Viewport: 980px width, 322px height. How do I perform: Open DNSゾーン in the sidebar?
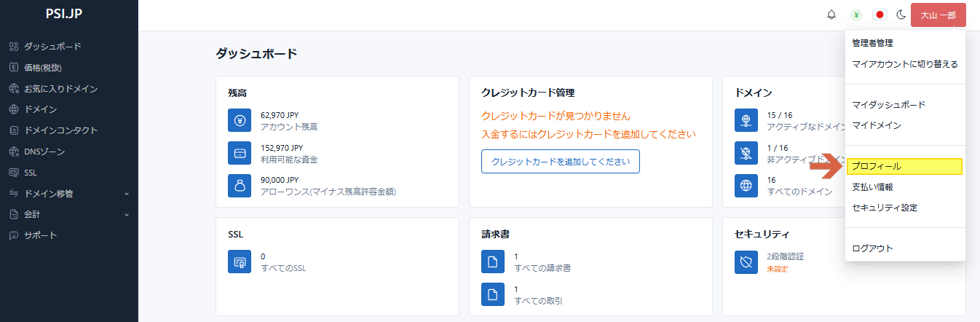click(44, 152)
